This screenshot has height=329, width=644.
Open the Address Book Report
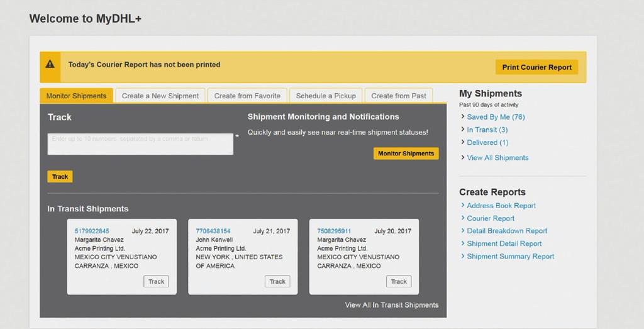click(x=501, y=206)
